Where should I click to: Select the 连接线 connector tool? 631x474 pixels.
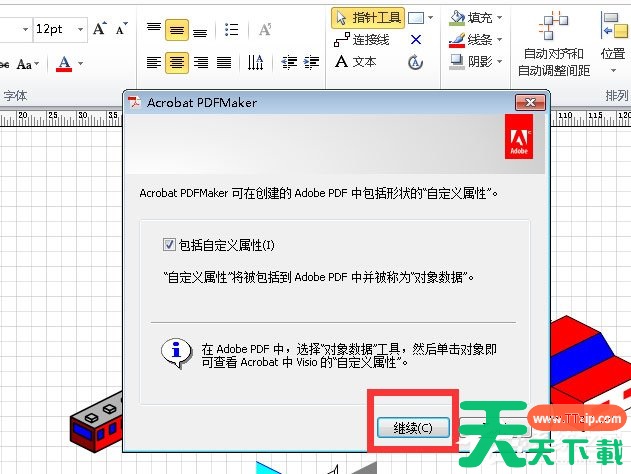[361, 40]
